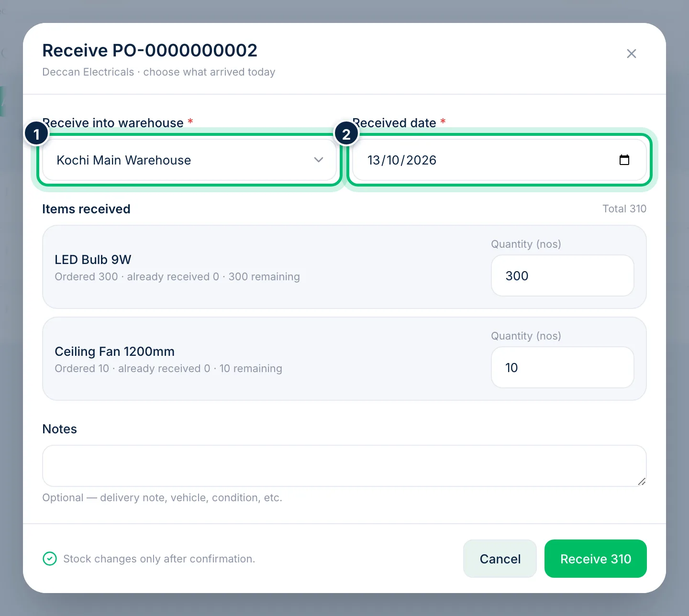Click the green checkmark confirmation icon
This screenshot has width=689, height=616.
coord(50,559)
